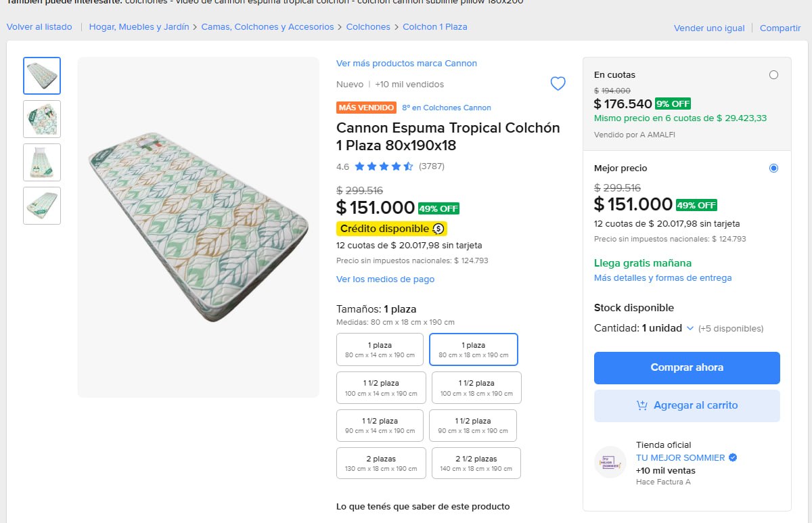Screen dimensions: 812x523
Task: Go to Colchon 1 Plaza breadcrumb
Action: [435, 27]
